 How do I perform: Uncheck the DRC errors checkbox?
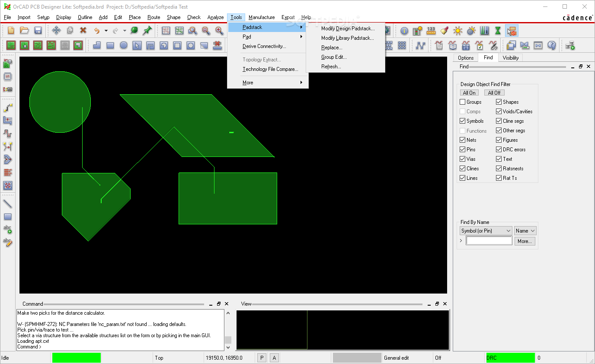[x=499, y=150]
